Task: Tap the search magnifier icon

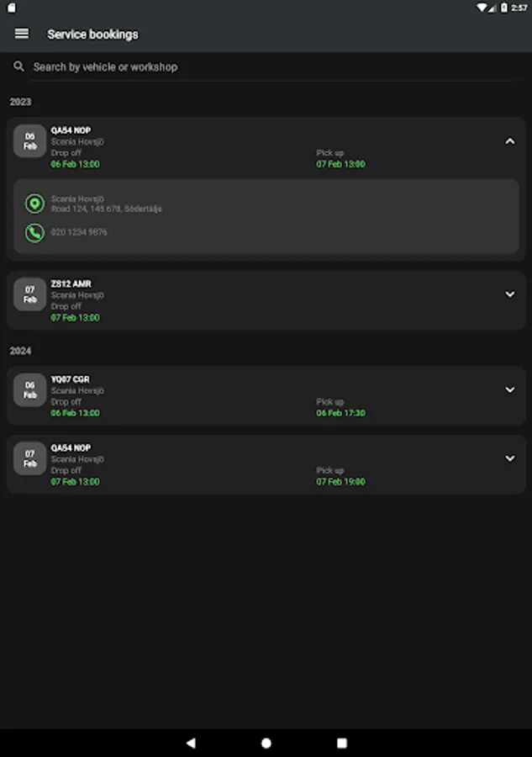Action: pos(18,66)
